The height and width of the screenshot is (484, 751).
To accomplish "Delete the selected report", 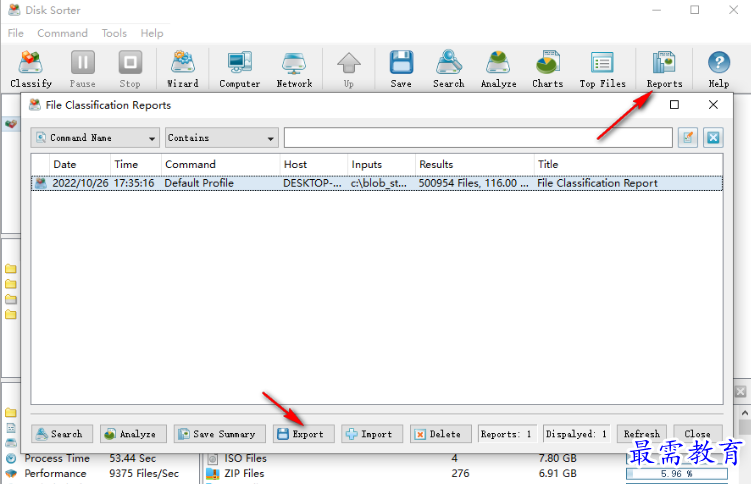I will click(x=440, y=434).
